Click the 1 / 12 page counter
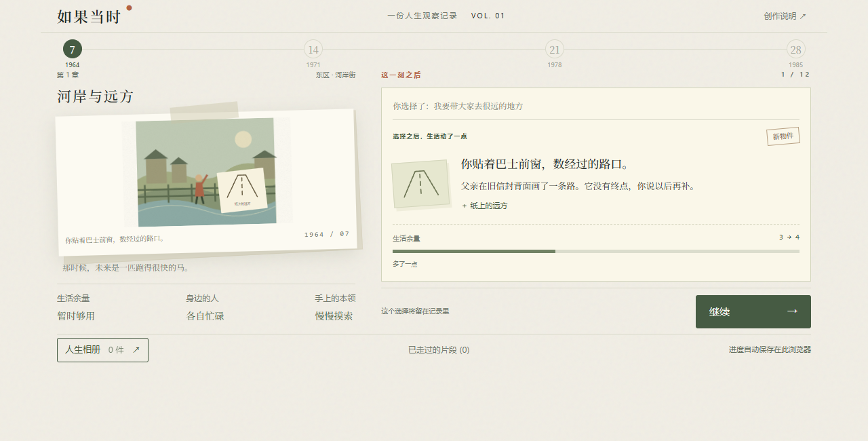 (795, 75)
